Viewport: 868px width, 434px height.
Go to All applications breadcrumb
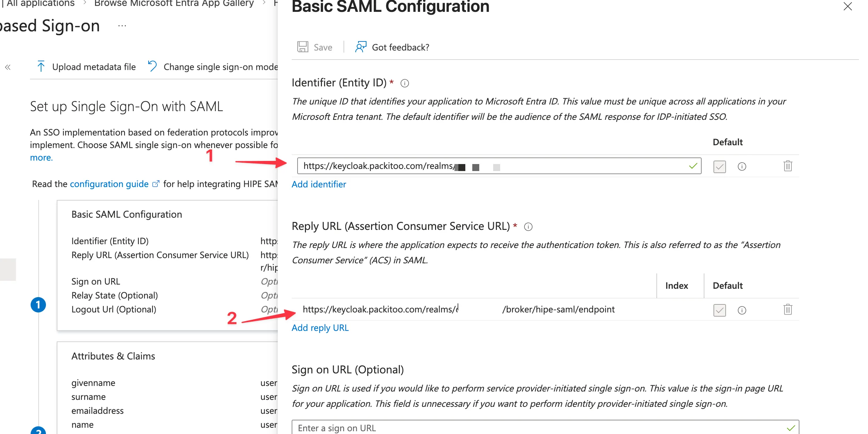[x=38, y=3]
